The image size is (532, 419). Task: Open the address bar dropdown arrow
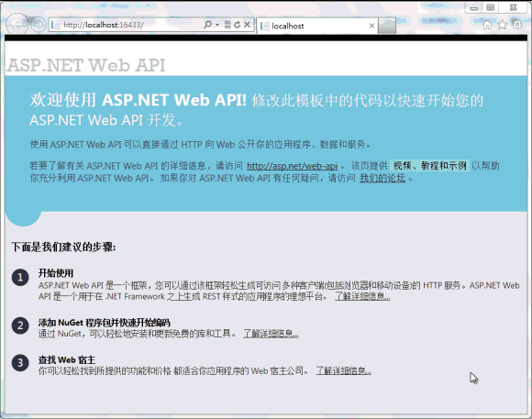[217, 25]
